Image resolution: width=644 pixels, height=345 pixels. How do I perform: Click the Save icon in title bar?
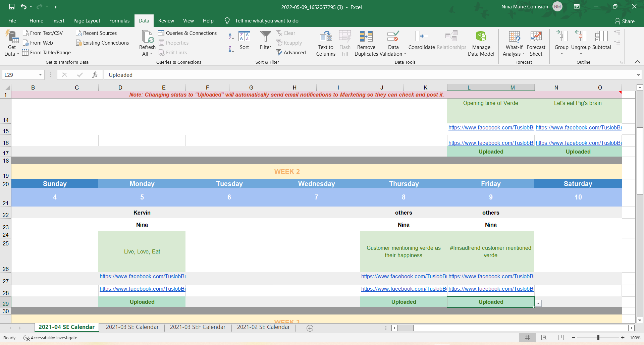(12, 7)
